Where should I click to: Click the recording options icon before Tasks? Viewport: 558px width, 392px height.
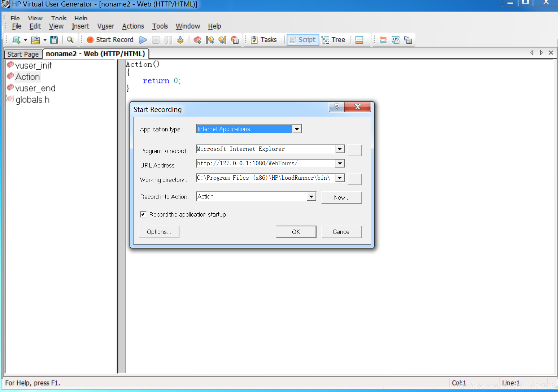coord(235,40)
